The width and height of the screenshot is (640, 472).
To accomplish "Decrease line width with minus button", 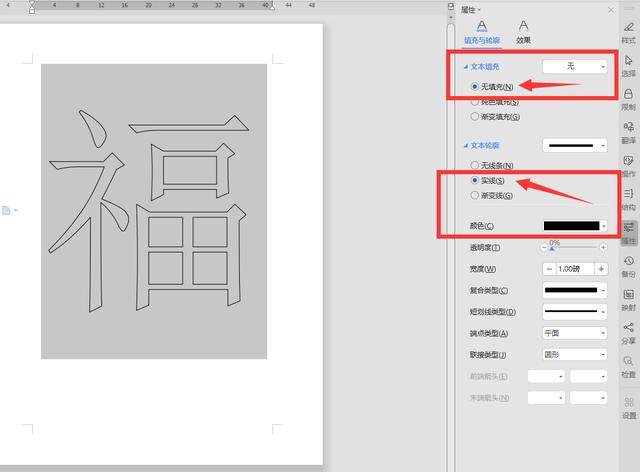I will [549, 269].
